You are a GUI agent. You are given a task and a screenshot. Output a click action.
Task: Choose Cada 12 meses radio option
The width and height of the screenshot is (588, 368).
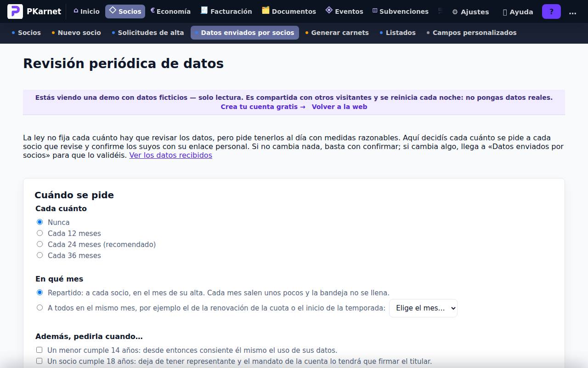[40, 233]
